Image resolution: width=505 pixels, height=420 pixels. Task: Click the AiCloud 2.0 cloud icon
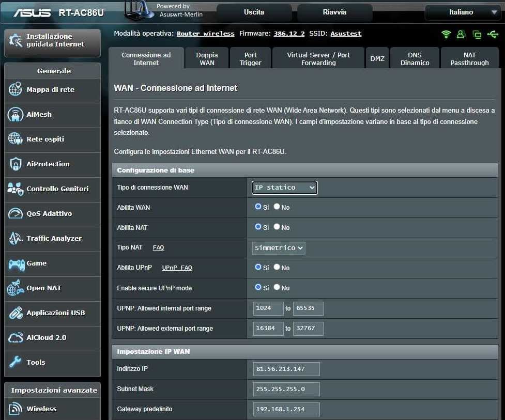tap(16, 337)
